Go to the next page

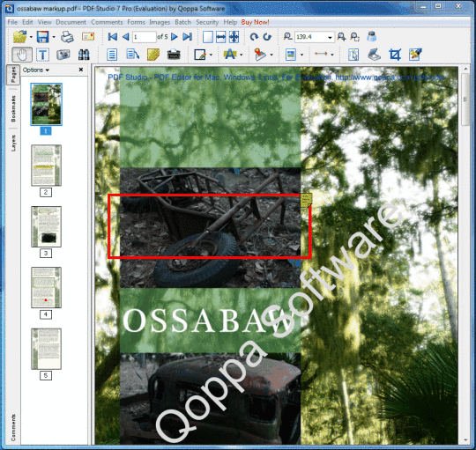click(x=175, y=37)
